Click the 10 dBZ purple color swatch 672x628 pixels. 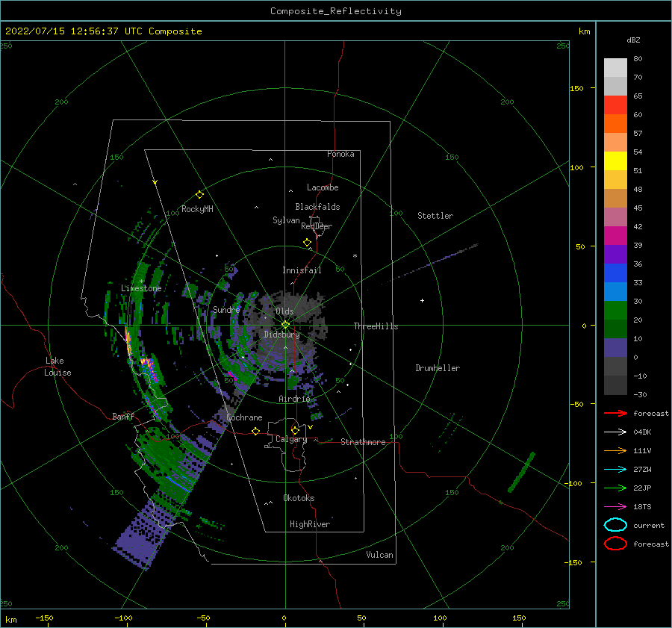coord(615,348)
